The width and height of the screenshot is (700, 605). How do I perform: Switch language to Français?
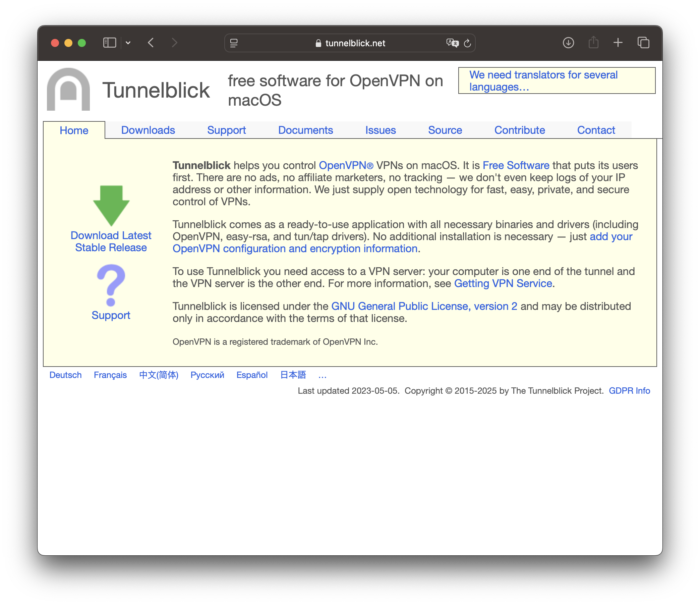tap(110, 375)
